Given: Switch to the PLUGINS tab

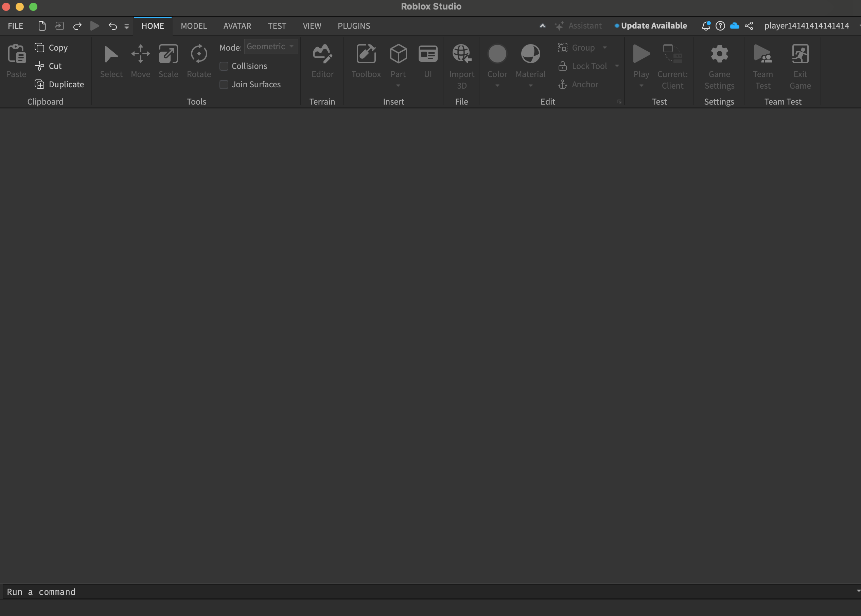Looking at the screenshot, I should pos(354,26).
